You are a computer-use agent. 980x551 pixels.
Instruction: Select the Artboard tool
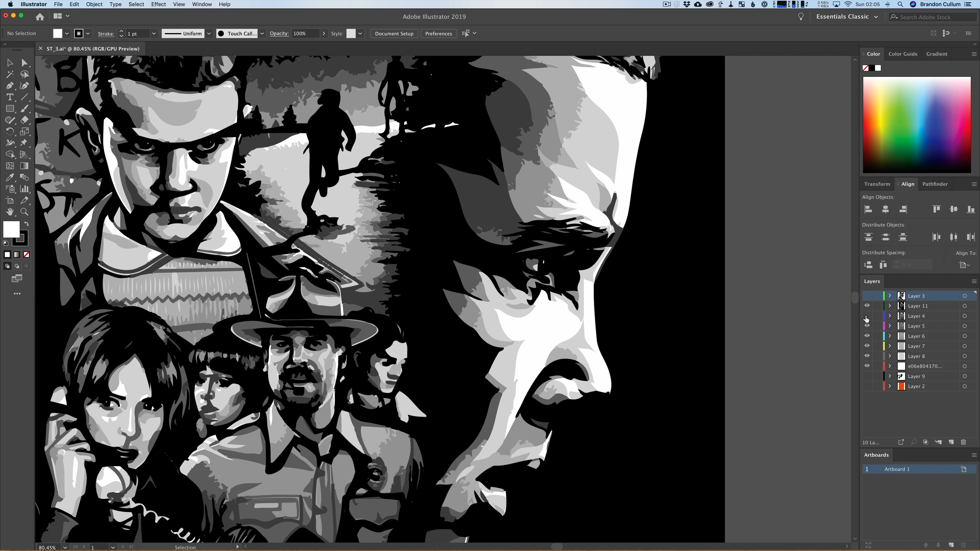[x=10, y=201]
